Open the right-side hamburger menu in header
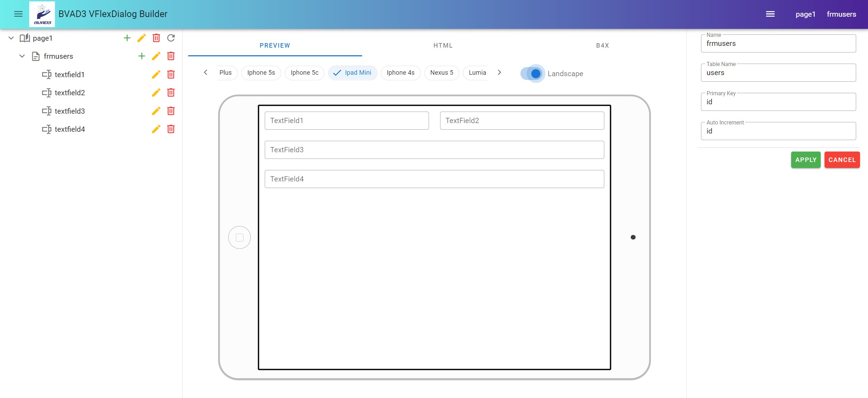Viewport: 868px width, 398px height. [x=770, y=14]
